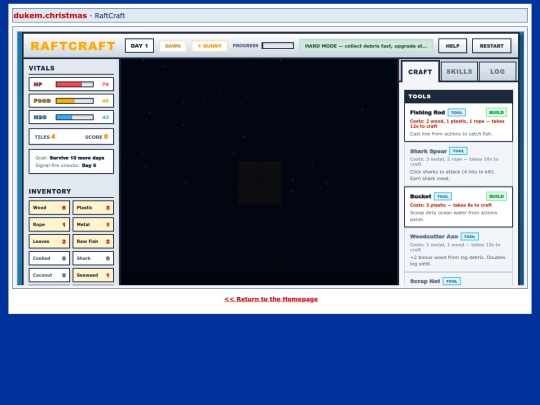
Task: Click the day progress bar
Action: pos(278,45)
